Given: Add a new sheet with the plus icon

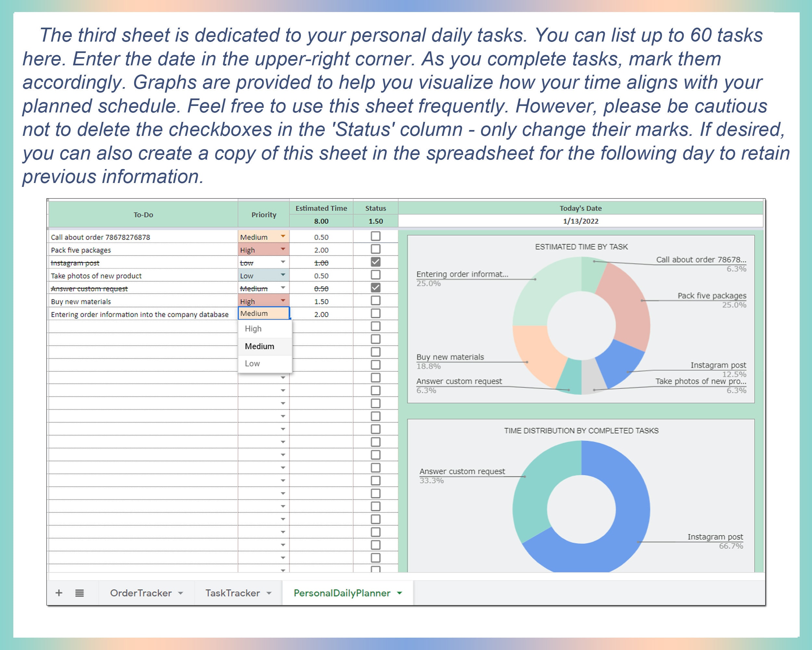Looking at the screenshot, I should [59, 593].
